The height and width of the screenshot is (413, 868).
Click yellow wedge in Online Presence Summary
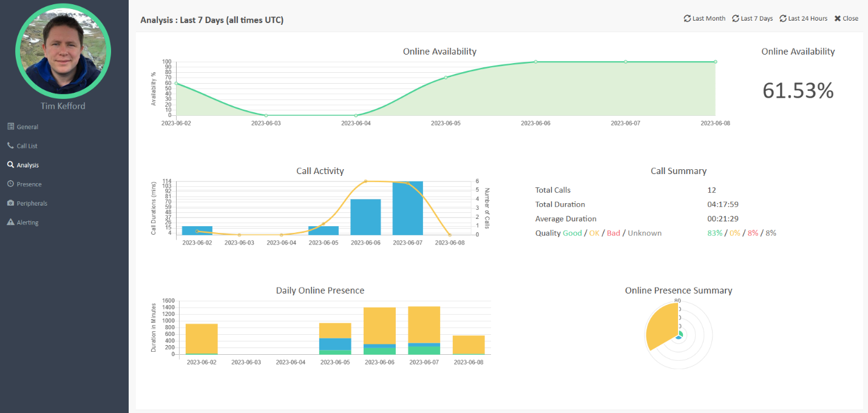662,325
